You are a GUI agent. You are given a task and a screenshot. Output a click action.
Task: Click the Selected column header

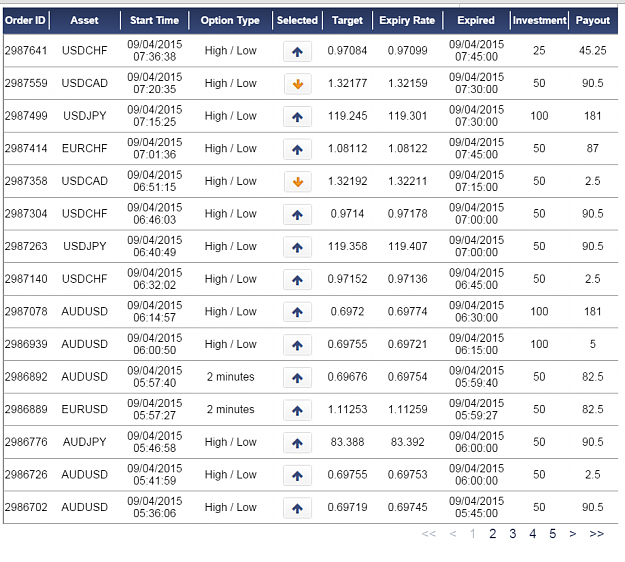click(x=297, y=20)
